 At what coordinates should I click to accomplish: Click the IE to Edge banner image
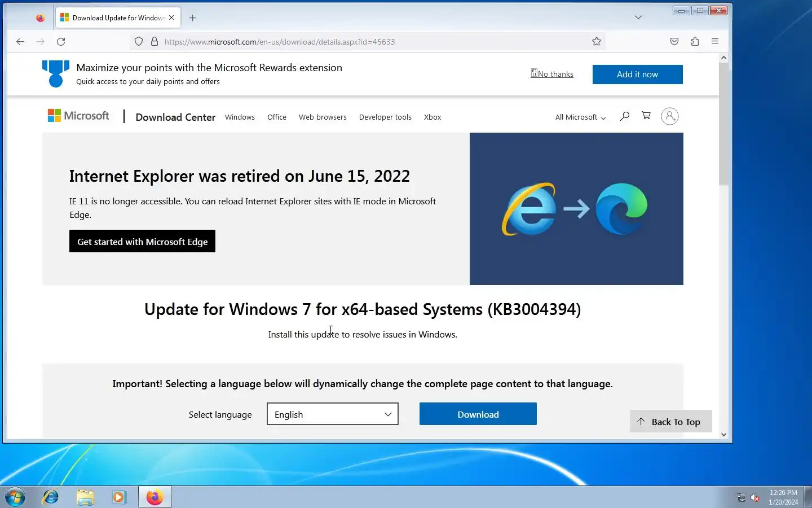tap(576, 209)
